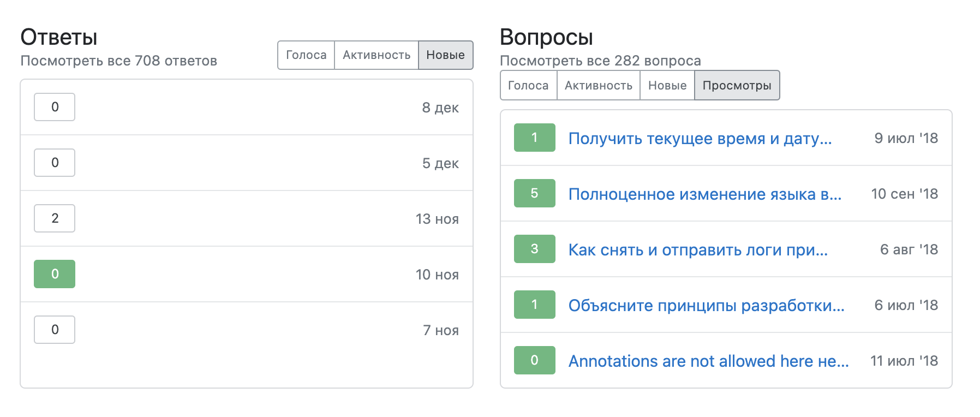Click the date '10 сен '18'

tap(905, 194)
